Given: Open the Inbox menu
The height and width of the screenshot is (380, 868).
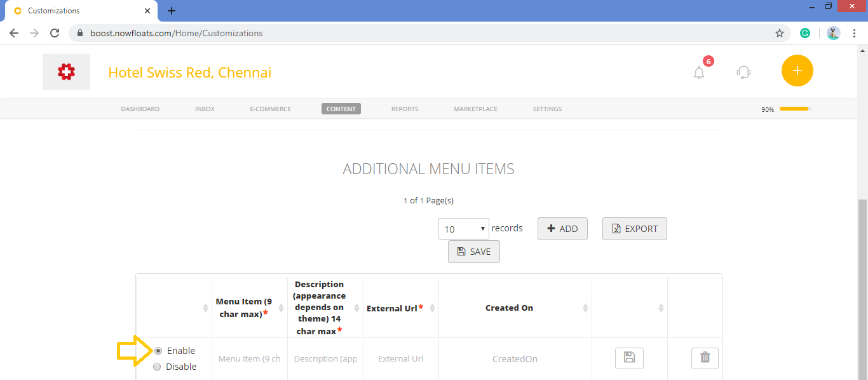Looking at the screenshot, I should 205,109.
